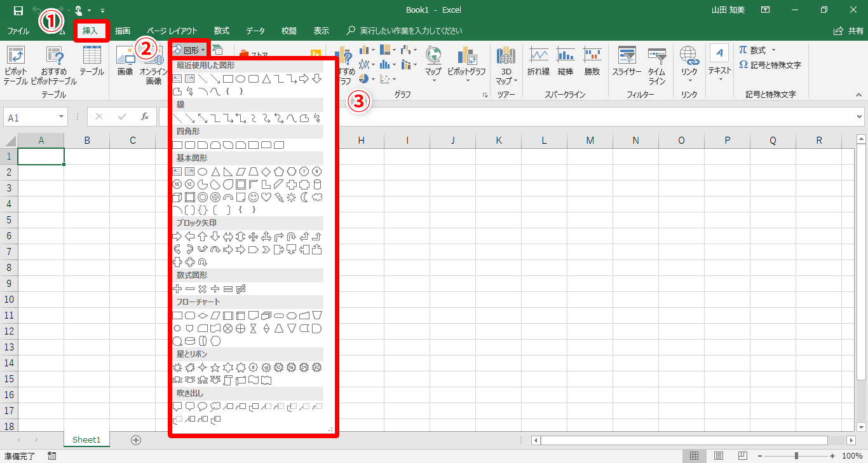Insert a Win/Loss sparkline (勝敗)

click(x=592, y=62)
